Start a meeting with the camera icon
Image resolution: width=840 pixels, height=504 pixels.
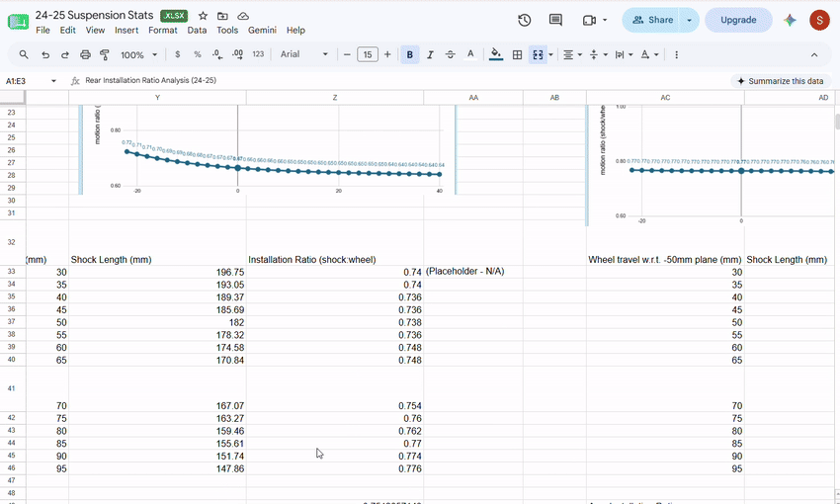pos(589,21)
